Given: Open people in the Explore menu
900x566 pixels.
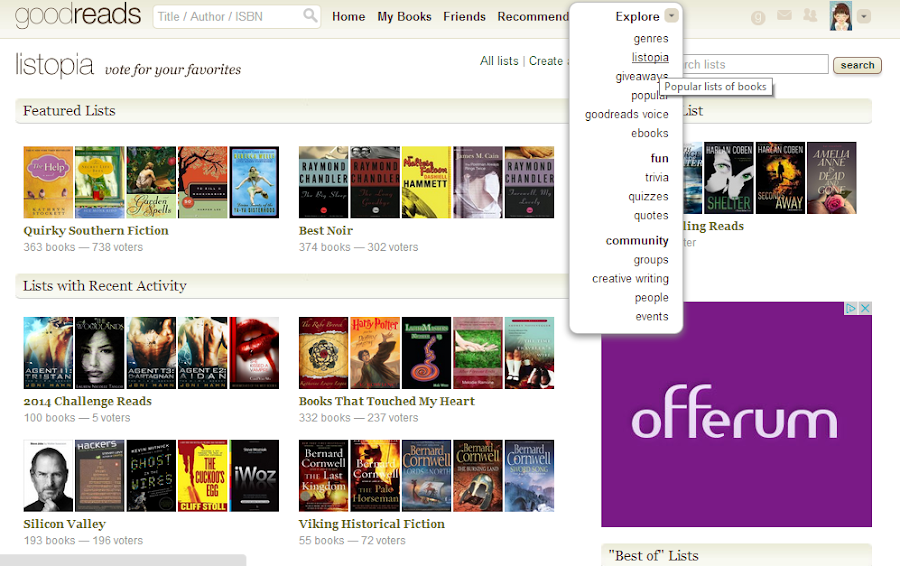Looking at the screenshot, I should pos(651,297).
